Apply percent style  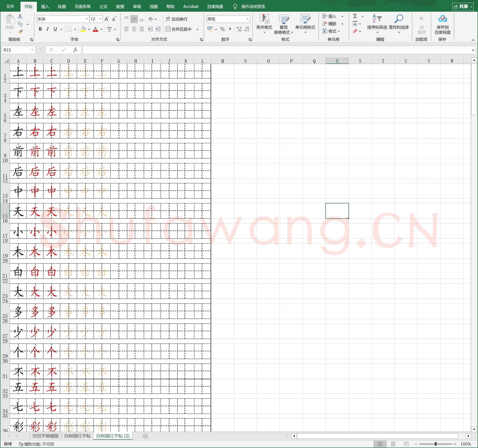point(222,29)
